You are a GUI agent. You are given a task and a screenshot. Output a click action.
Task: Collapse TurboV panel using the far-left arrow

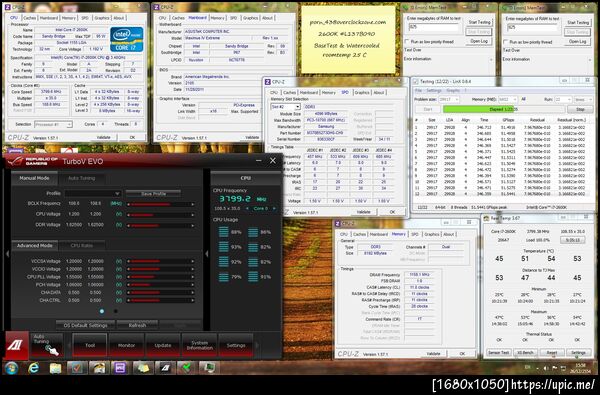(x=7, y=253)
